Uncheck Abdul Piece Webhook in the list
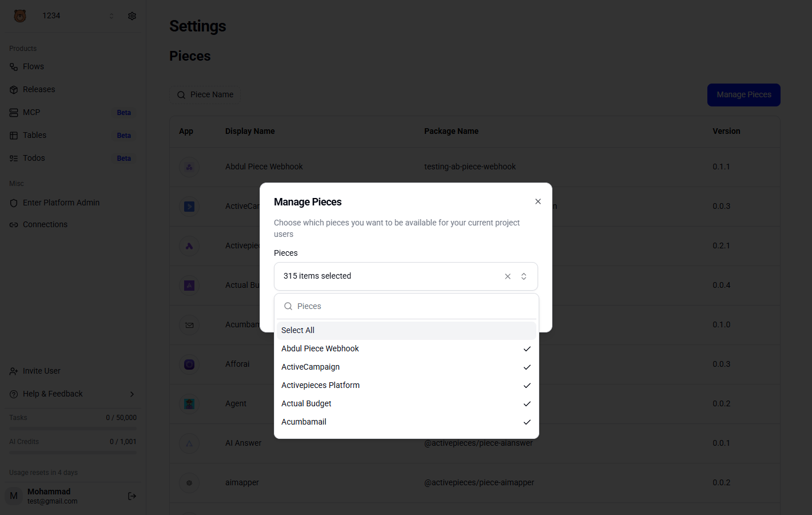This screenshot has height=515, width=812. click(x=406, y=348)
